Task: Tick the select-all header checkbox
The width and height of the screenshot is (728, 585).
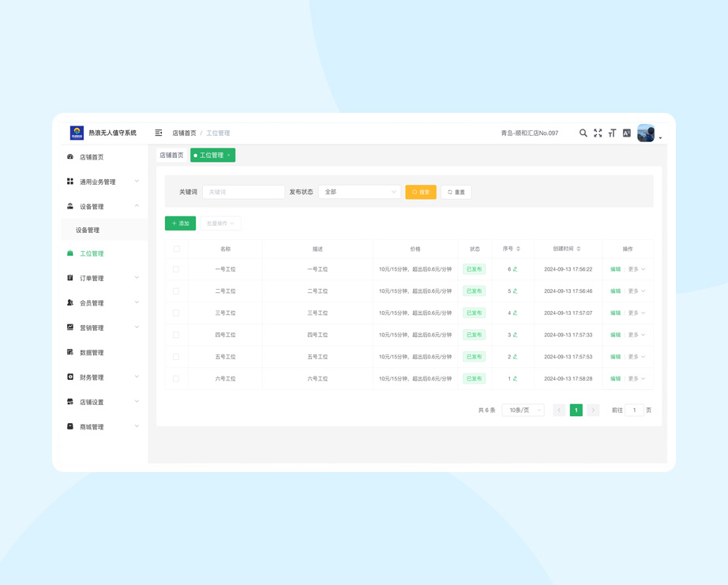Action: pyautogui.click(x=176, y=249)
